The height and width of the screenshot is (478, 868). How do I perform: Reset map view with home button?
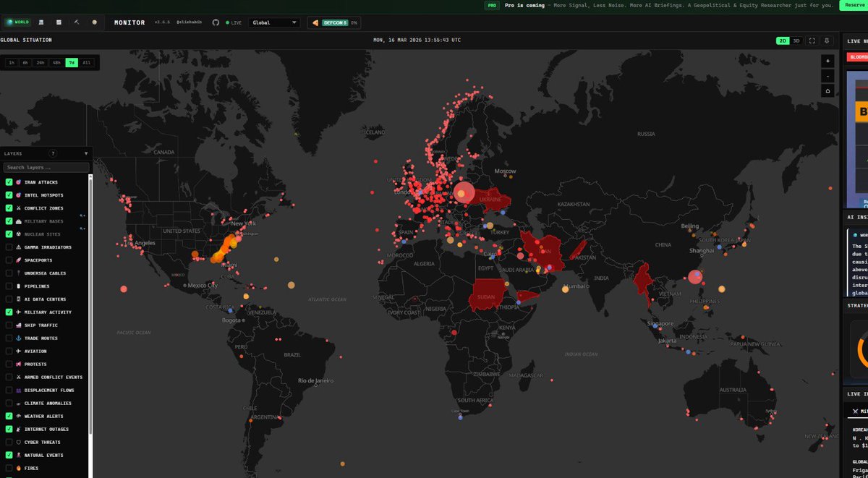(x=827, y=90)
